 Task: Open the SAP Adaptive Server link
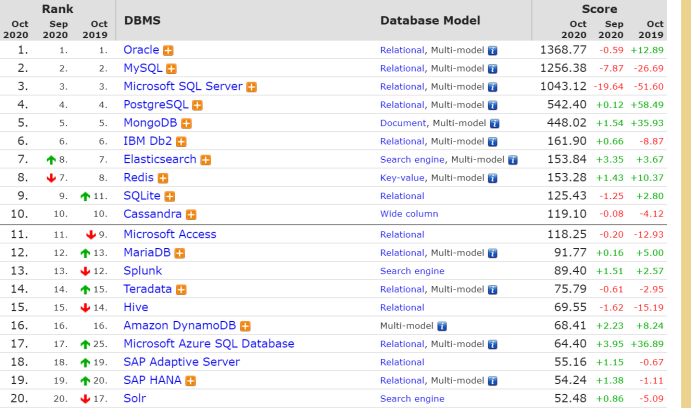click(x=181, y=362)
